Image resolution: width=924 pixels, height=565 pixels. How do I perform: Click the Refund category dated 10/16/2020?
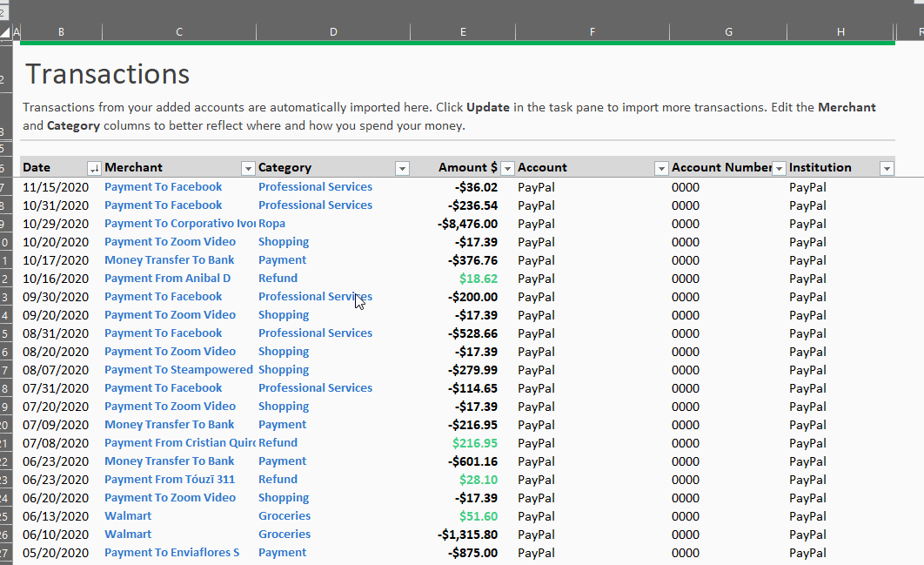(278, 279)
